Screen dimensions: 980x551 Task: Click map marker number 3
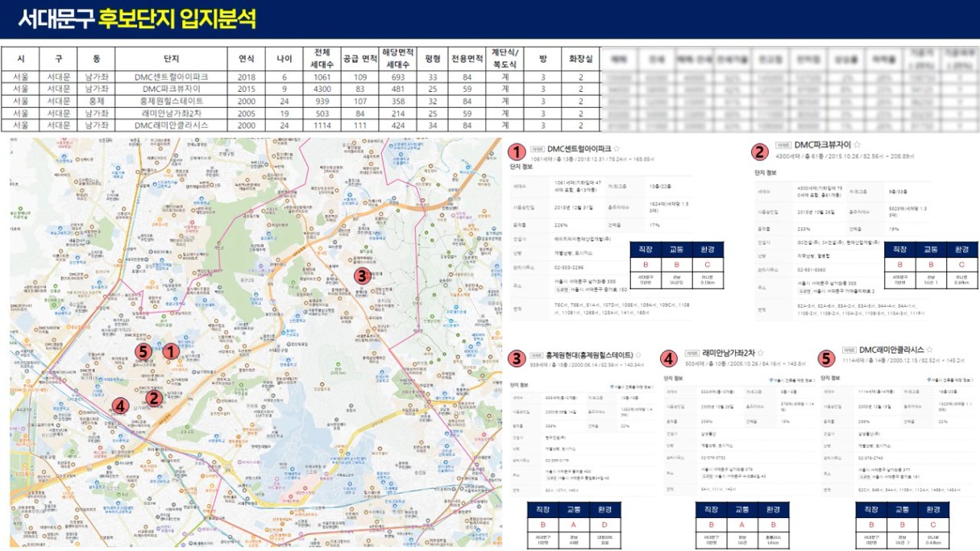click(x=362, y=275)
